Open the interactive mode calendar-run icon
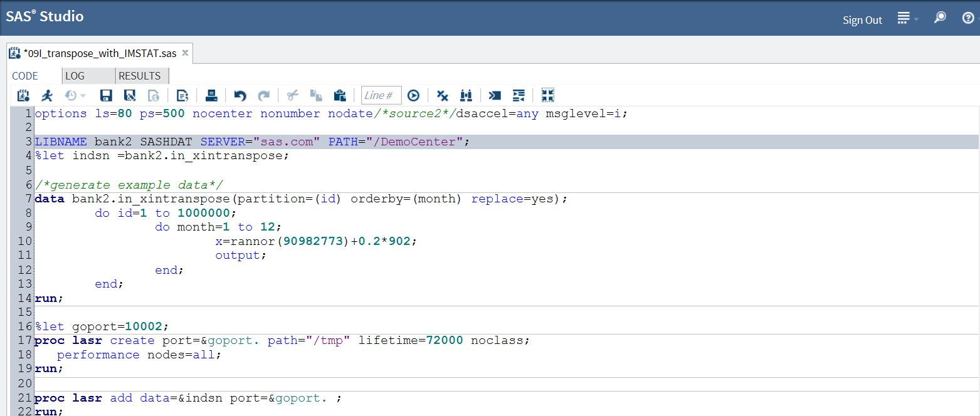The width and height of the screenshot is (980, 416). click(23, 95)
